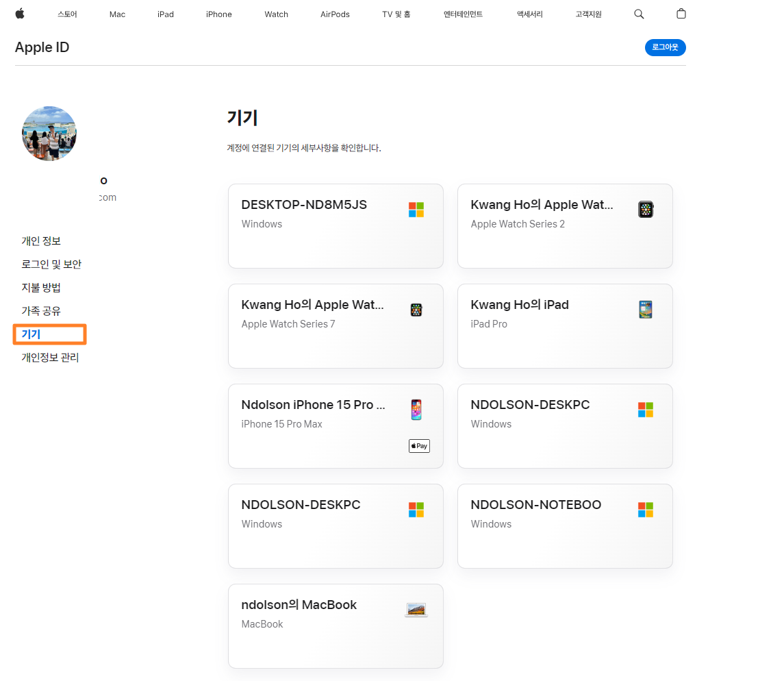Click the Apple Pay badge icon
784x681 pixels.
419,446
